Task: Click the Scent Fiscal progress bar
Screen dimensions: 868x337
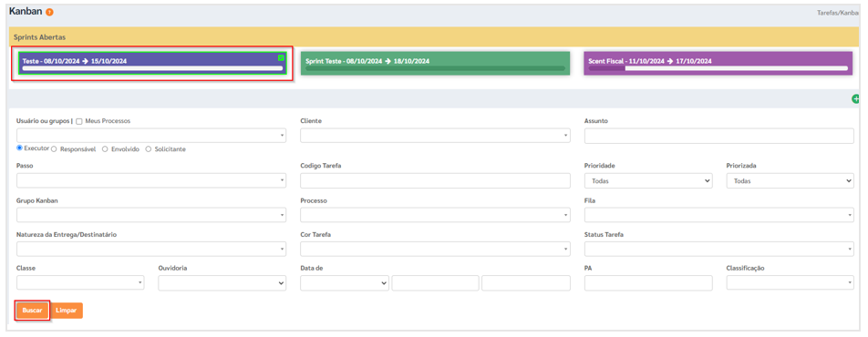Action: (718, 68)
